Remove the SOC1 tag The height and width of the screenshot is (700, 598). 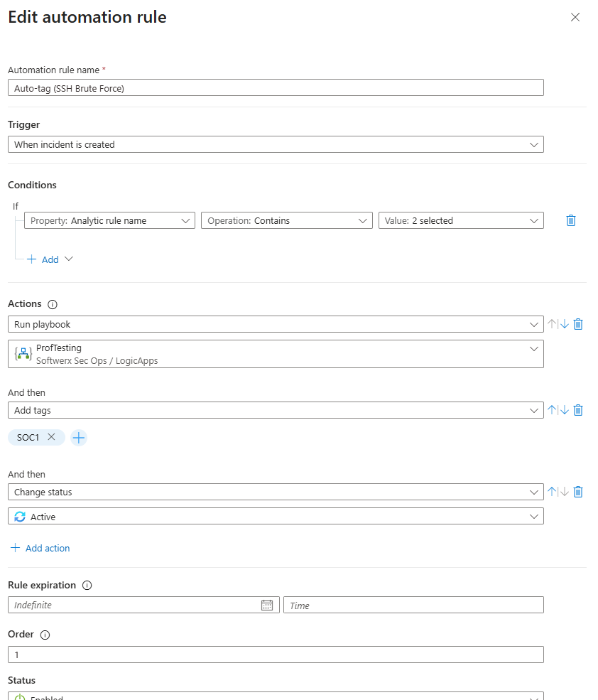click(51, 438)
